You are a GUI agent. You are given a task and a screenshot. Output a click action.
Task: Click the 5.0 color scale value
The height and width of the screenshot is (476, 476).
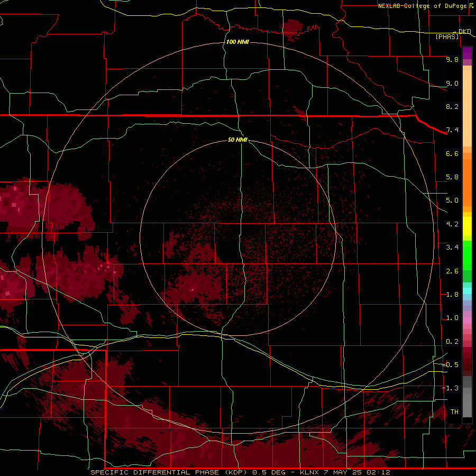pos(452,200)
